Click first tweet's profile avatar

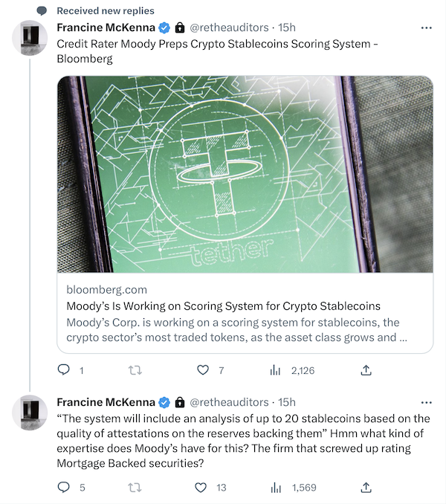click(30, 38)
